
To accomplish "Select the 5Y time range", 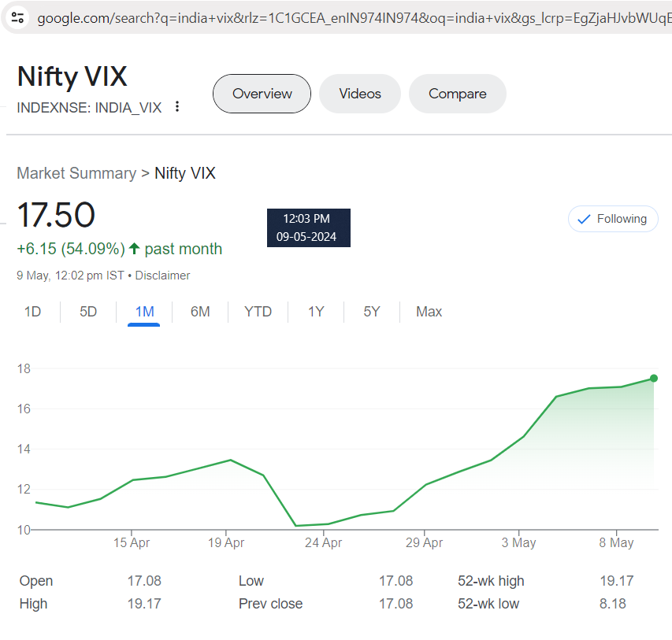I will pyautogui.click(x=372, y=312).
